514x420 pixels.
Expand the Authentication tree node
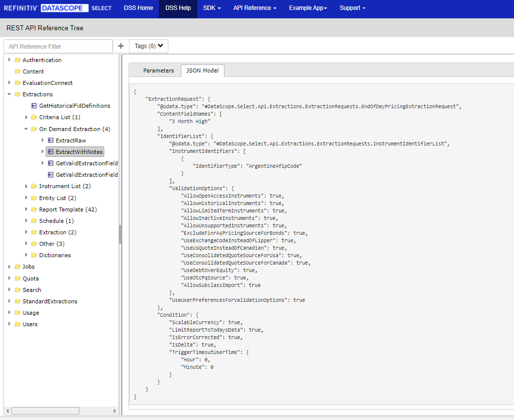[9, 60]
